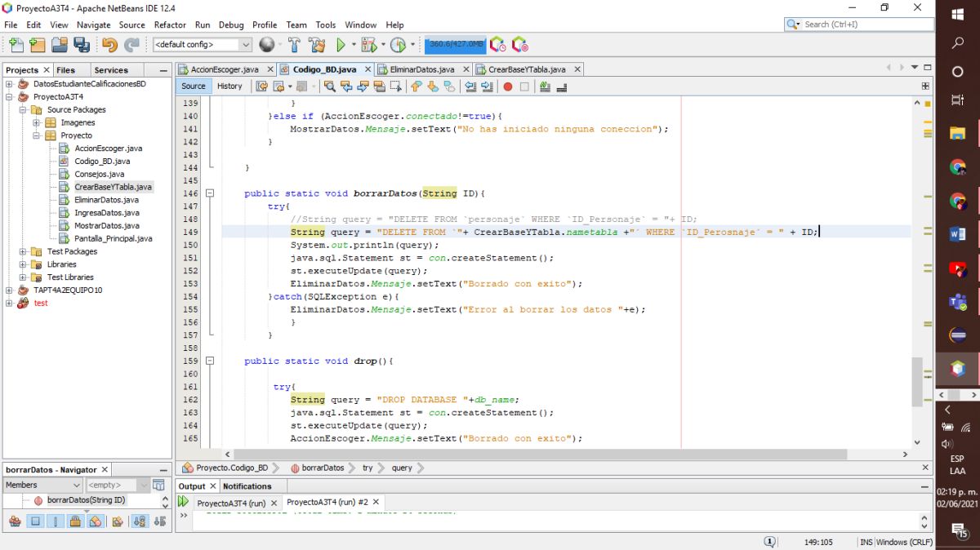
Task: Switch to the Notifications tab
Action: 247,486
